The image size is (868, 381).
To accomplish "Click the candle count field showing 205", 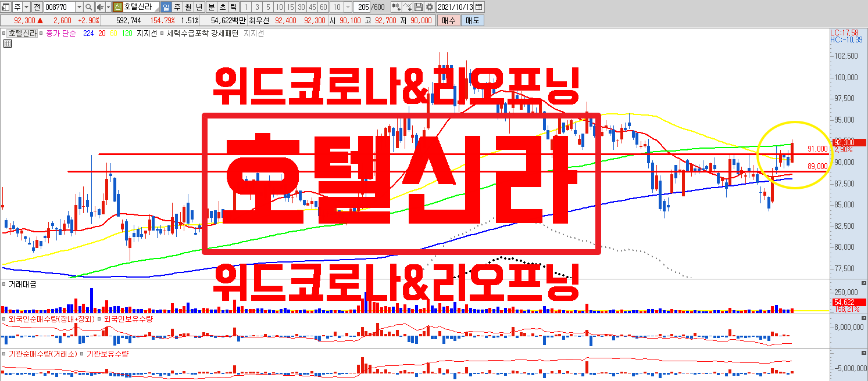I will 363,7.
